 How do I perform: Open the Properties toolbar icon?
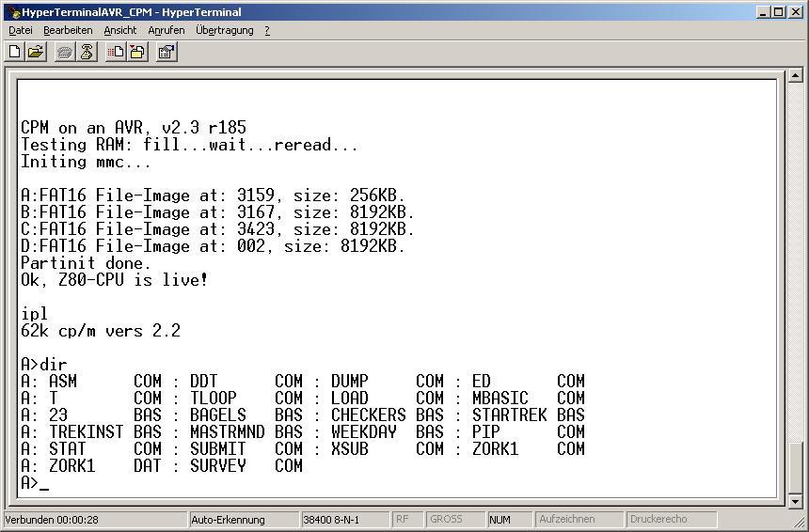tap(167, 53)
